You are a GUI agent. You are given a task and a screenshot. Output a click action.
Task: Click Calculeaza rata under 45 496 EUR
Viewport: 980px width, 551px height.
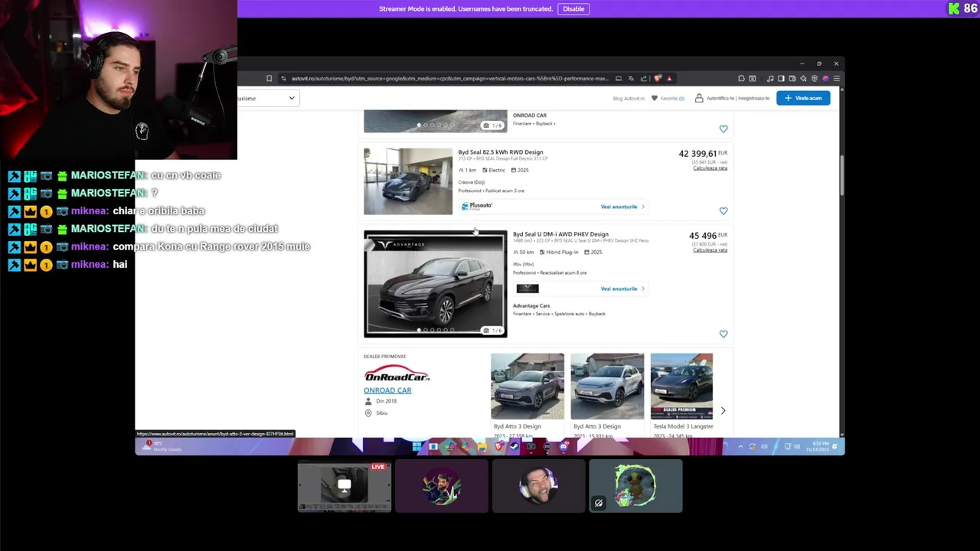click(710, 250)
